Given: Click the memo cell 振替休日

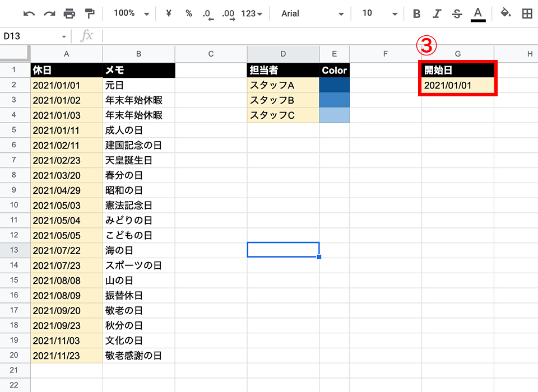Looking at the screenshot, I should pos(139,296).
